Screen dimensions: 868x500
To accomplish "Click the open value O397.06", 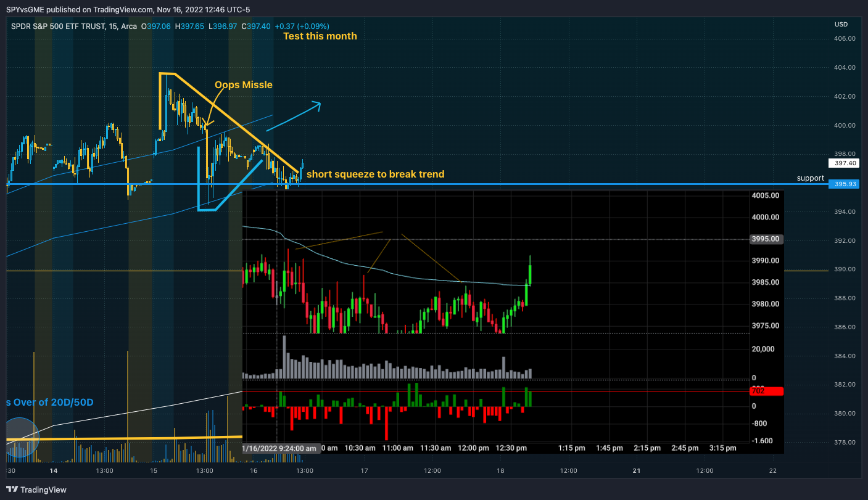I will pyautogui.click(x=156, y=27).
